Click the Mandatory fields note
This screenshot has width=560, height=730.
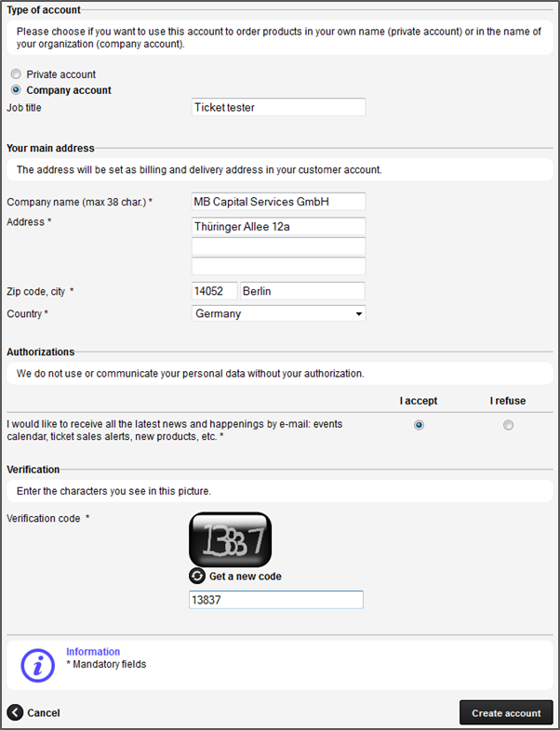pyautogui.click(x=106, y=664)
